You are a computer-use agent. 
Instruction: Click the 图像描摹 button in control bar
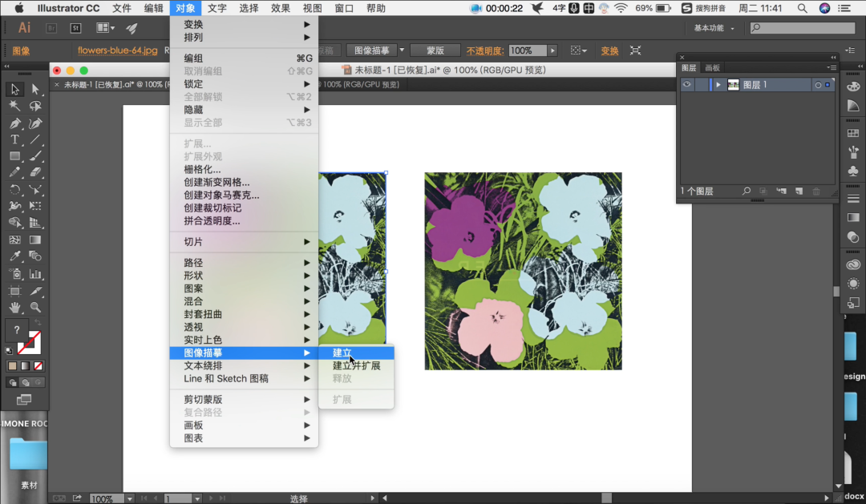tap(372, 50)
